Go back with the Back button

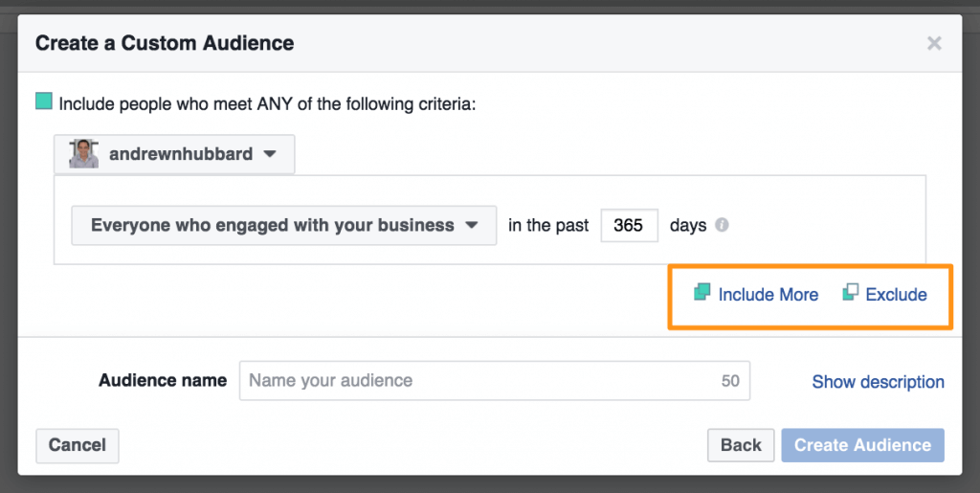pos(741,445)
